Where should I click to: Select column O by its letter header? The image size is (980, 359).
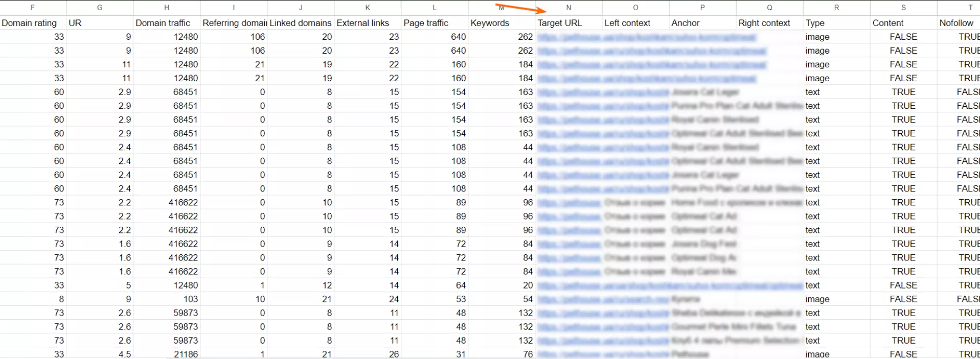pos(635,8)
